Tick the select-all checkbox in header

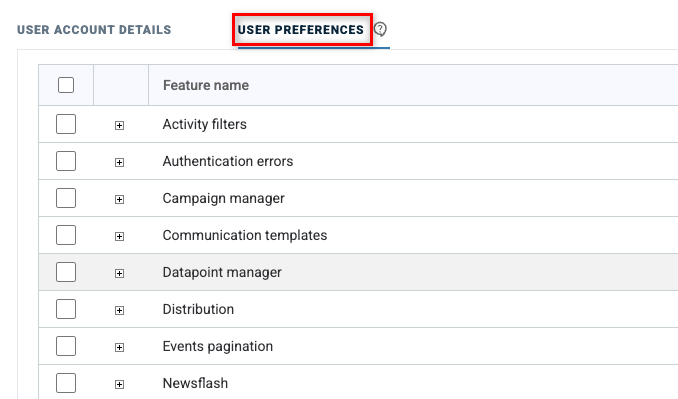tap(66, 85)
